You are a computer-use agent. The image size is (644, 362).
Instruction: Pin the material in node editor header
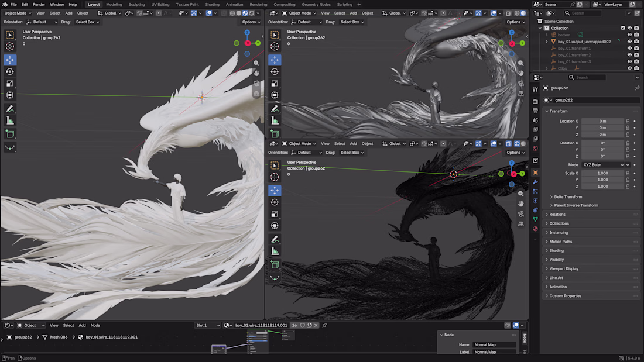(324, 326)
